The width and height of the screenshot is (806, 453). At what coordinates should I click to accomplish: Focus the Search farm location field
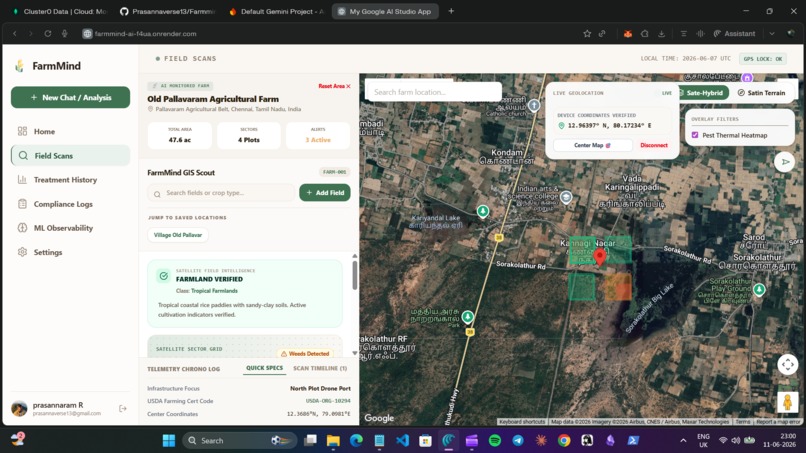click(434, 92)
